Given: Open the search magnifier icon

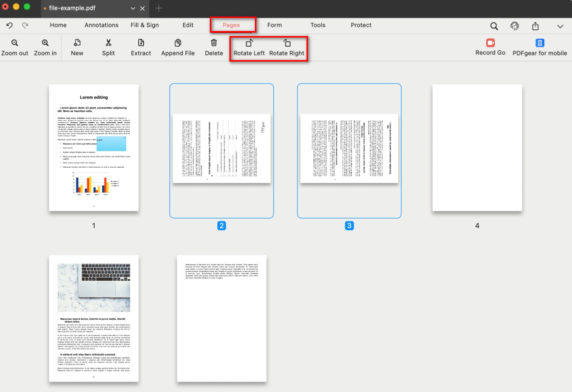Looking at the screenshot, I should [494, 26].
